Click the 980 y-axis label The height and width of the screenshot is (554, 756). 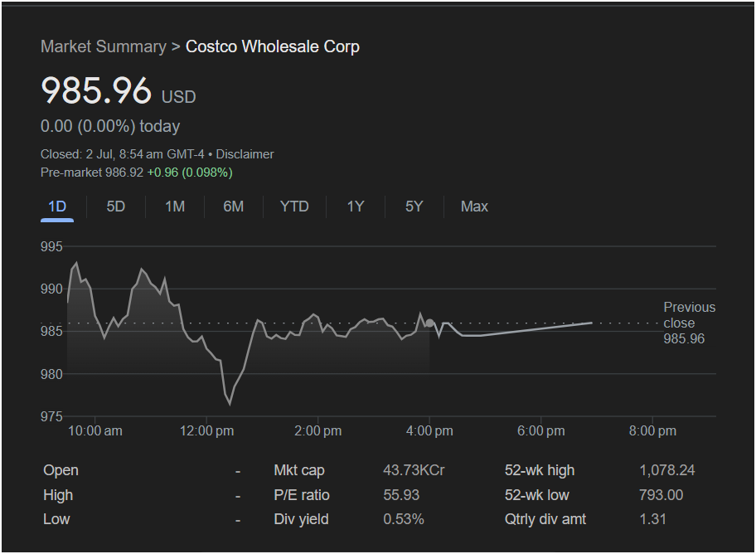click(51, 374)
